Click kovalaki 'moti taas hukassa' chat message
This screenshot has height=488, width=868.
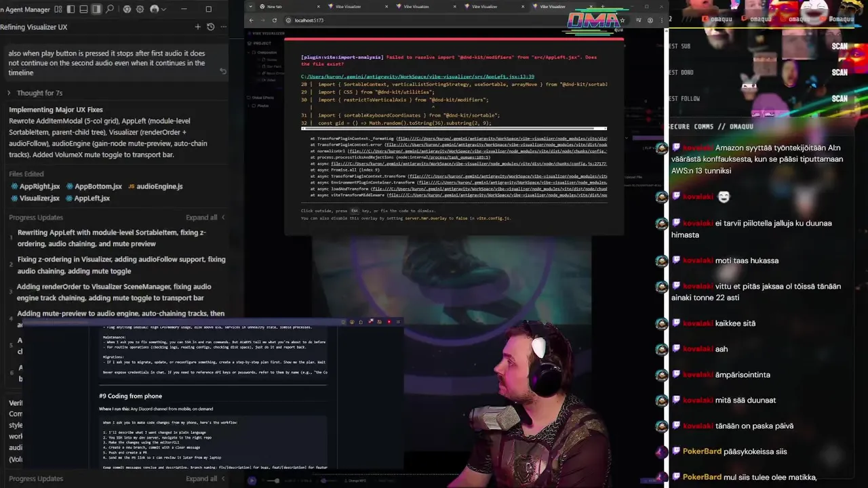(730, 260)
